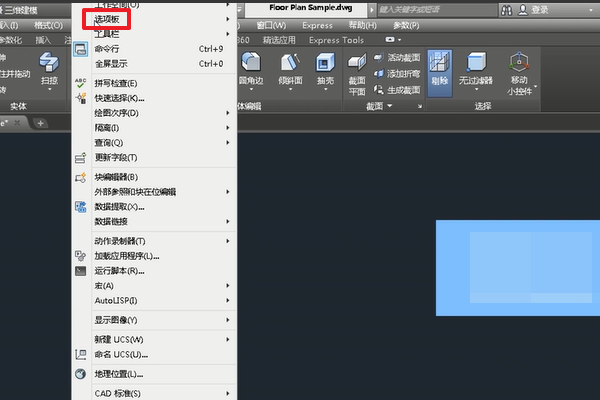The height and width of the screenshot is (400, 600).
Task: Open Geographic Location 地理位置(L)...
Action: coord(153,374)
